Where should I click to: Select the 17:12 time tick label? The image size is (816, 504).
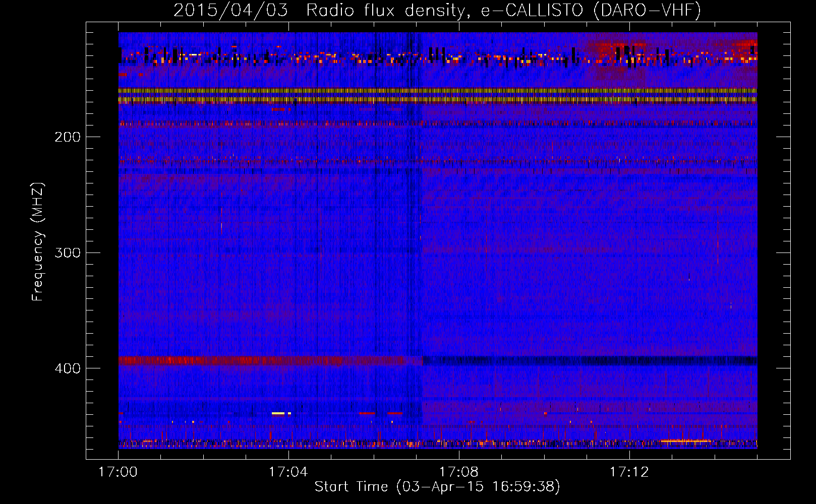click(629, 472)
